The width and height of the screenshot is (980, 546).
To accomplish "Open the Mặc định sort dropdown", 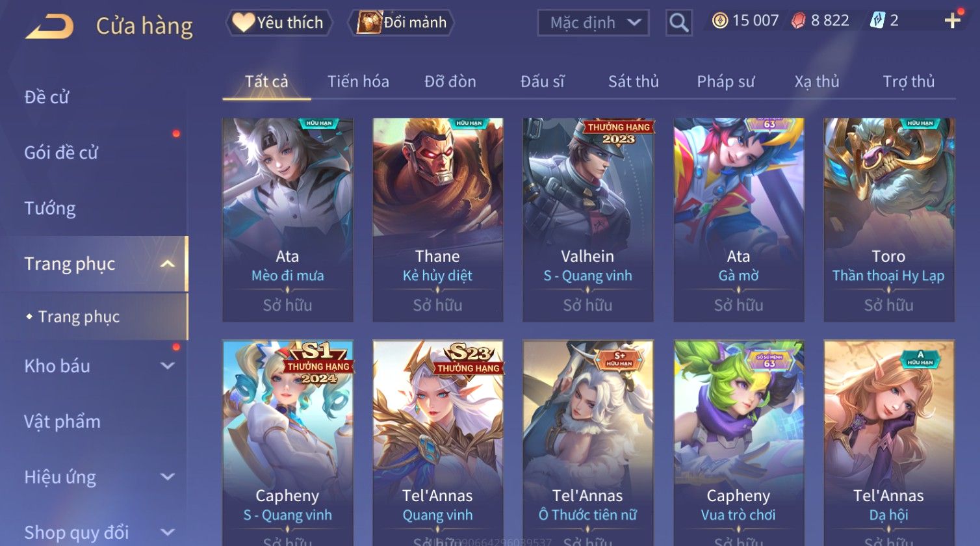I will 593,23.
